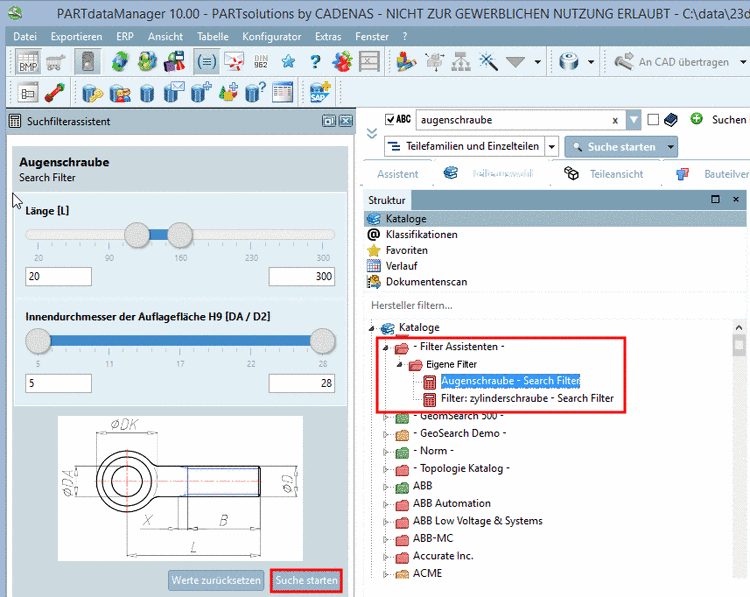Image resolution: width=750 pixels, height=597 pixels.
Task: Click right handle of Innendurchmesser slider
Action: pyautogui.click(x=323, y=341)
